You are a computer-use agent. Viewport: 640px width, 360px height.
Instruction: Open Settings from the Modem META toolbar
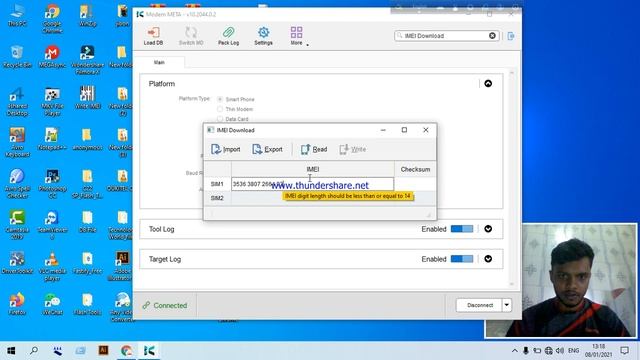point(263,36)
